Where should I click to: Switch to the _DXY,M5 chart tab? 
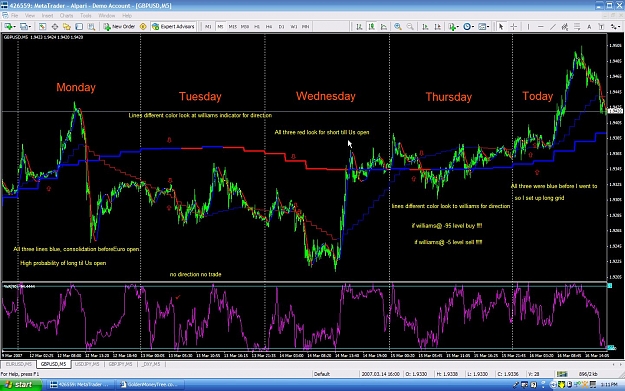(x=151, y=364)
